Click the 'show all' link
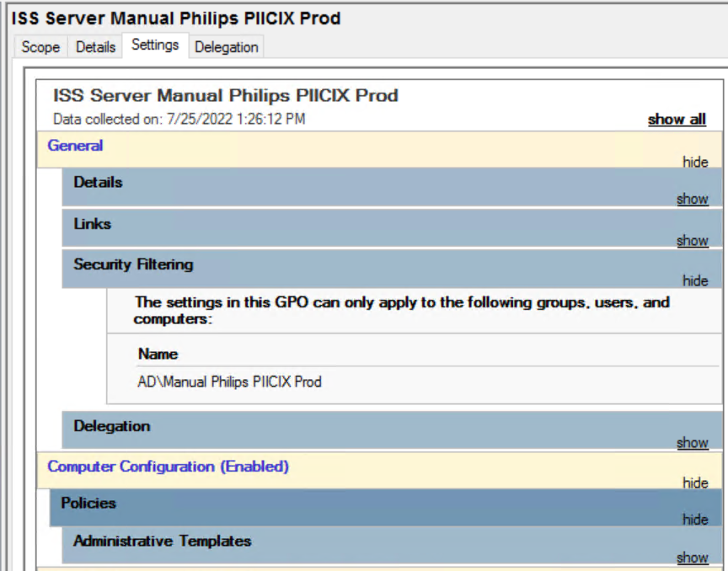728x571 pixels. (x=677, y=120)
